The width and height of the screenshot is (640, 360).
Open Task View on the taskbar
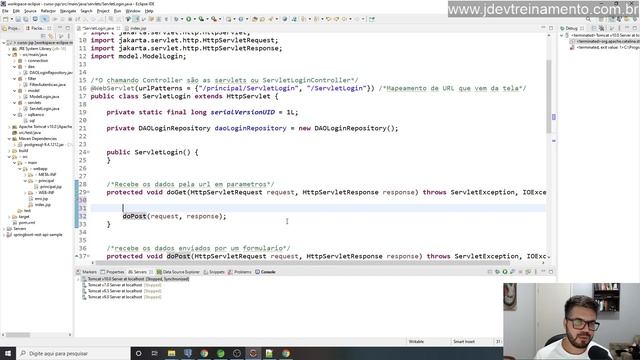tap(155, 353)
